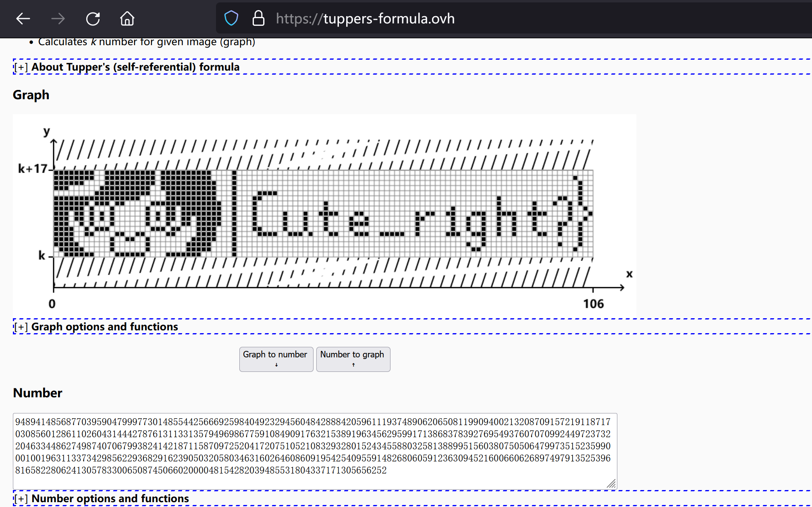Click the Tupper graph pixel grid
812x507 pixels.
(x=323, y=213)
